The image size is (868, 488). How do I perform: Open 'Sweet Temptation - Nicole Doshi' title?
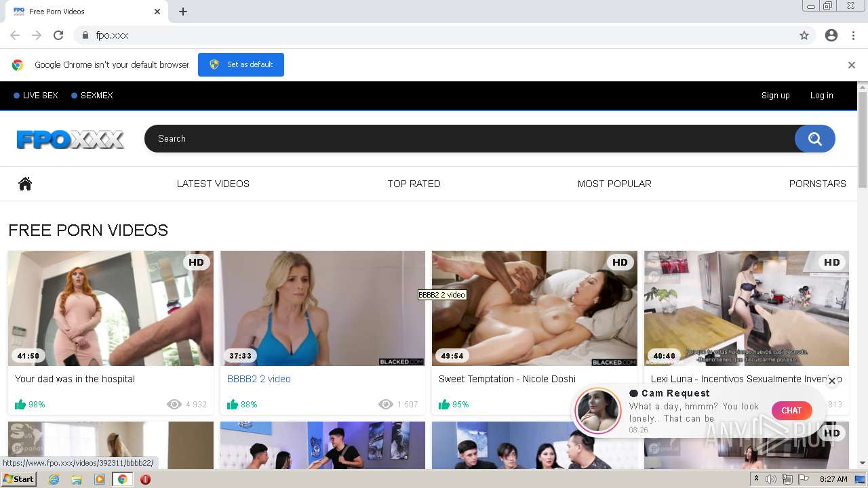click(507, 379)
